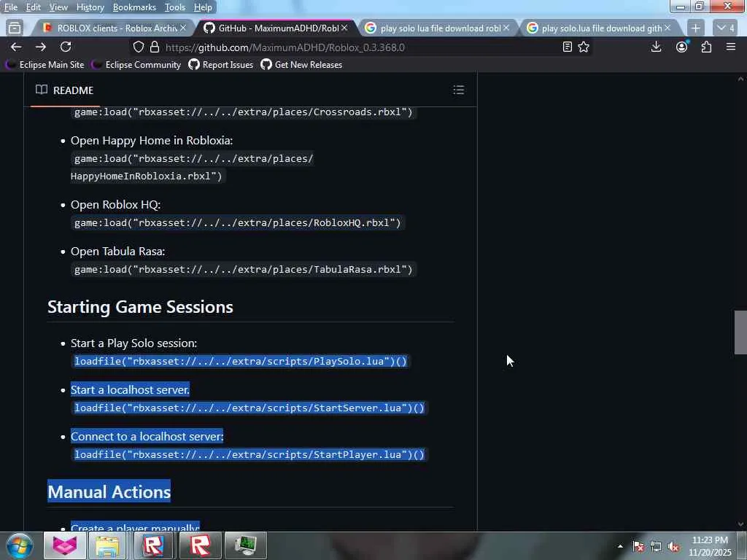Open a new browser tab

pos(695,28)
